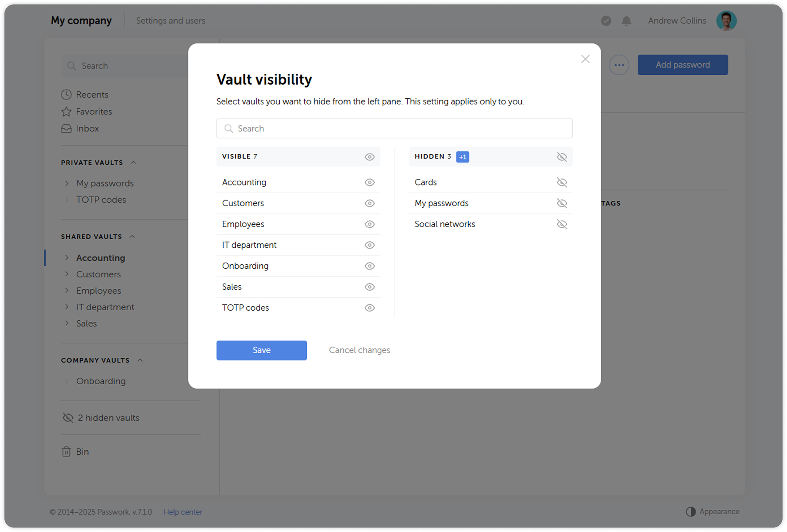This screenshot has width=787, height=532.
Task: Collapse the Shared Vaults section
Action: (x=133, y=236)
